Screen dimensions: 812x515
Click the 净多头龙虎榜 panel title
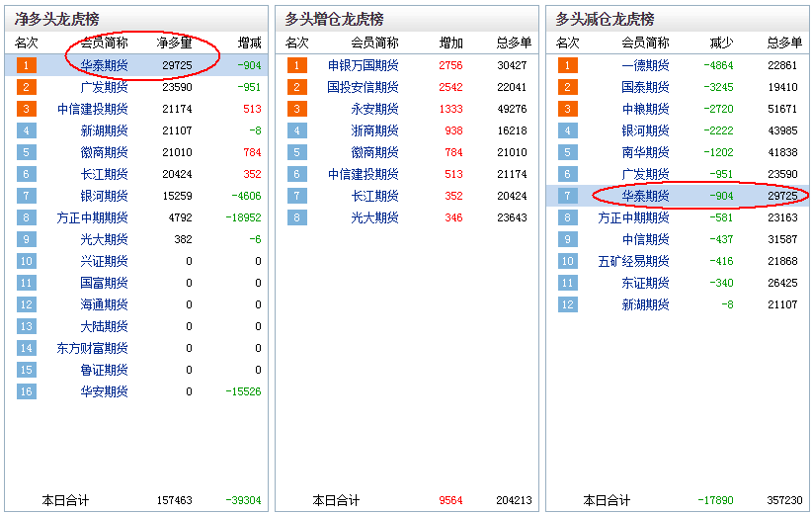pyautogui.click(x=57, y=19)
